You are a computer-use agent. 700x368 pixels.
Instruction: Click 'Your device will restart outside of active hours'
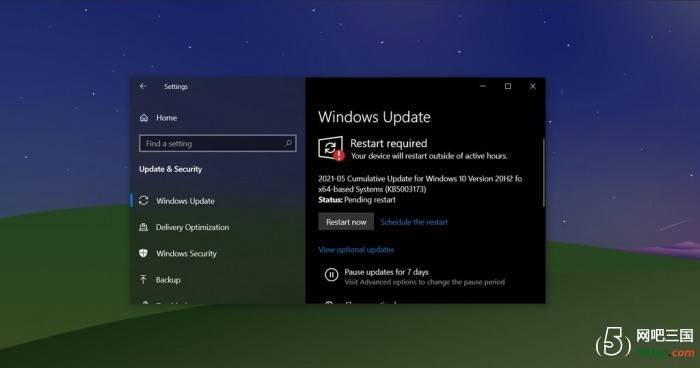click(429, 156)
